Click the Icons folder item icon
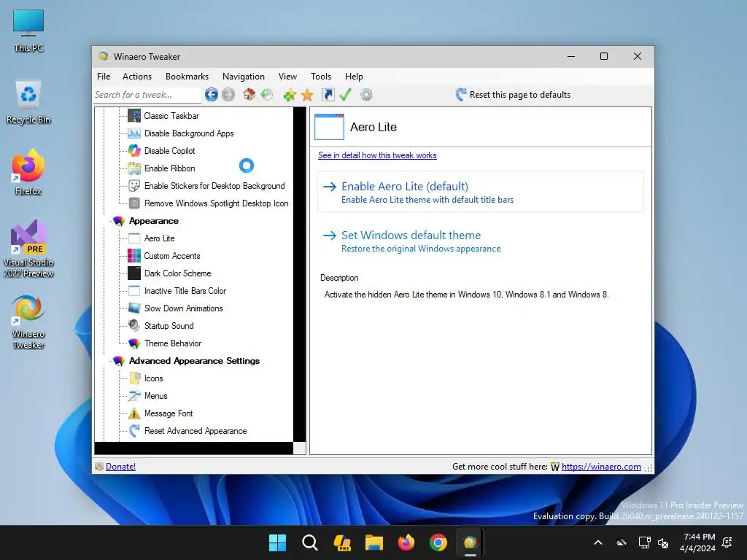 point(134,378)
